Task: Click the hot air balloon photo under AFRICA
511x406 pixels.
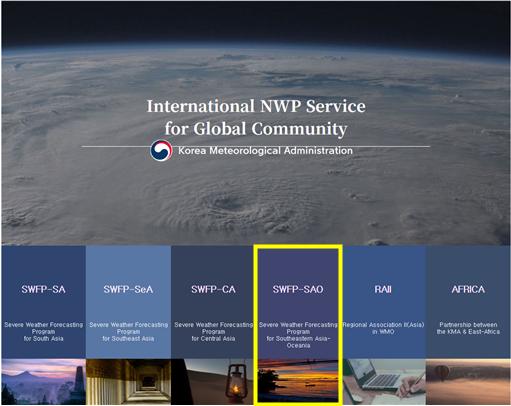Action: coord(468,382)
